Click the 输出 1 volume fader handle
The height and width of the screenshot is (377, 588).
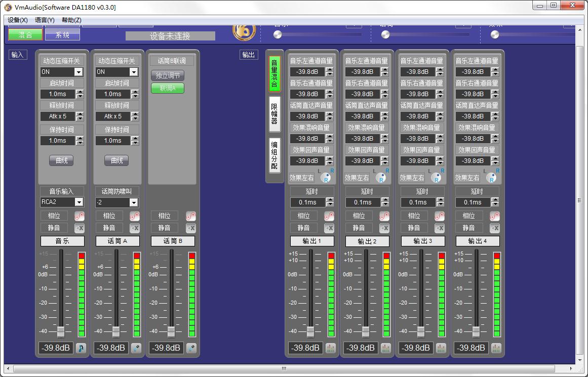pyautogui.click(x=310, y=332)
